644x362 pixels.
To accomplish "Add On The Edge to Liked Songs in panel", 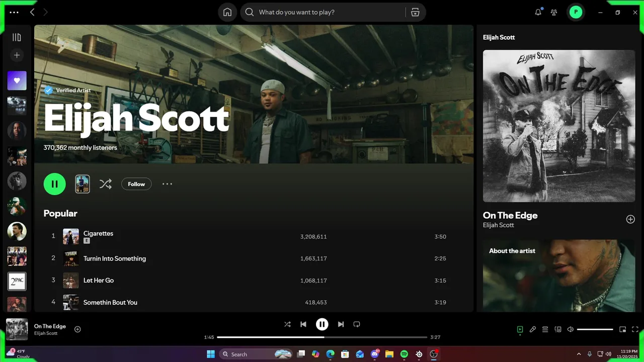I will tap(630, 219).
